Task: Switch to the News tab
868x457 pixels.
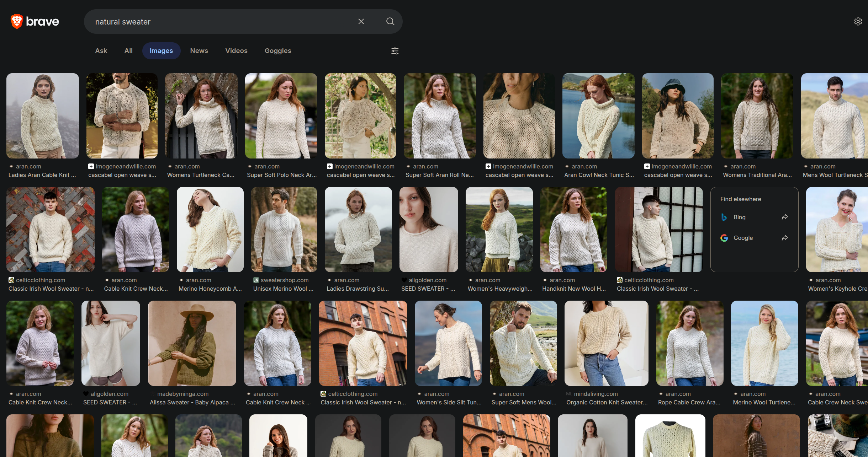Action: click(x=199, y=51)
